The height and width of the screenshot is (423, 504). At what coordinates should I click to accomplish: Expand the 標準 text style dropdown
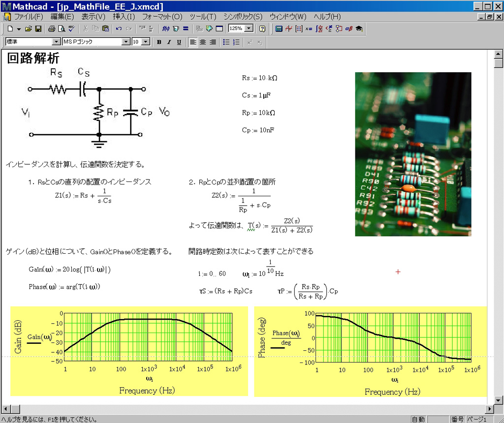tap(56, 42)
